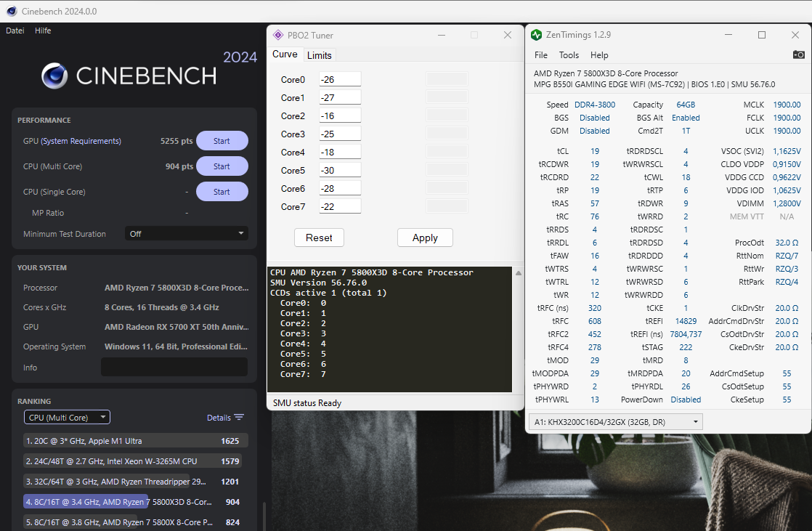Click the Core3 curve offset field
The width and height of the screenshot is (812, 531).
[340, 134]
